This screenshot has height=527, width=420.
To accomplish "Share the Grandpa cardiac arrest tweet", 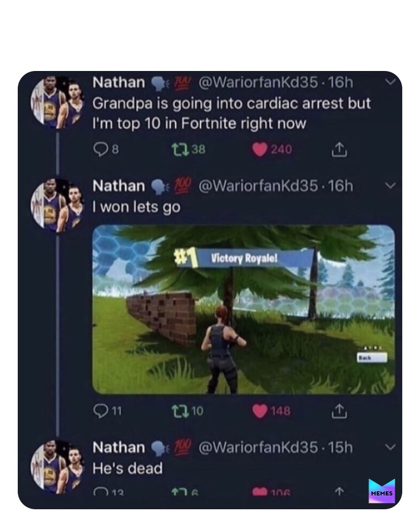I will [338, 150].
